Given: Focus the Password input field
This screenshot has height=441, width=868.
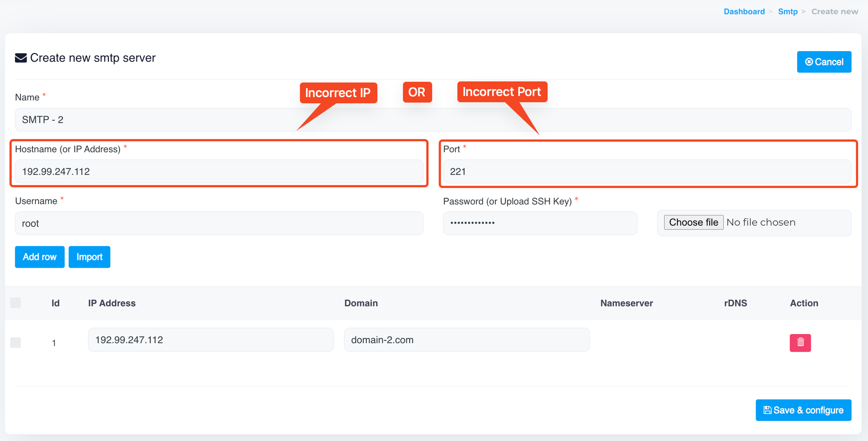Looking at the screenshot, I should click(539, 223).
